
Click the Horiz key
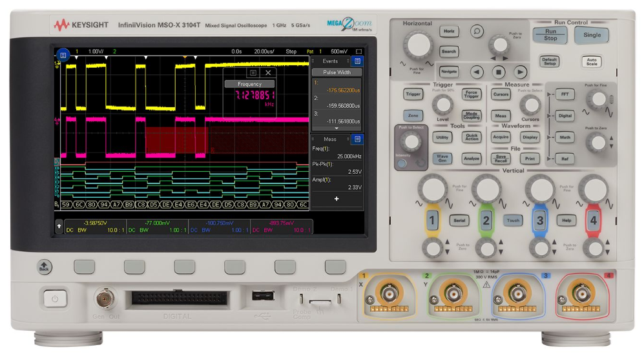coord(449,31)
